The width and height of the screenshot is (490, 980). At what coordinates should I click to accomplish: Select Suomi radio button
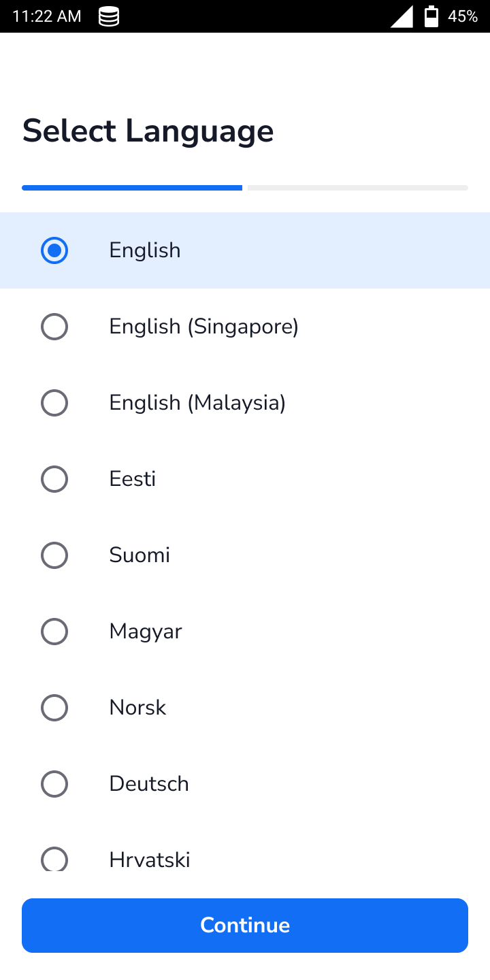coord(54,555)
